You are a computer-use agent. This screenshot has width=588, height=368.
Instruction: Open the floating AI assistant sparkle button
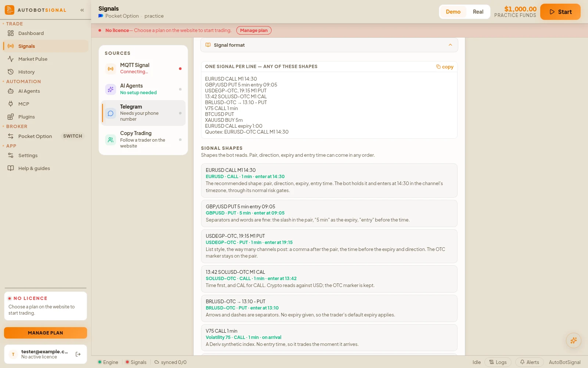574,340
